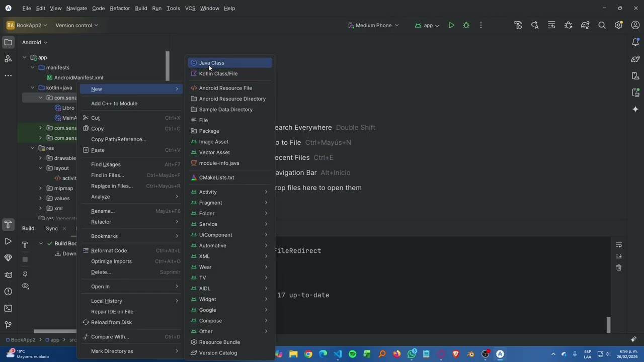Expand the mipmap folder node
The image size is (644, 362).
point(40,188)
